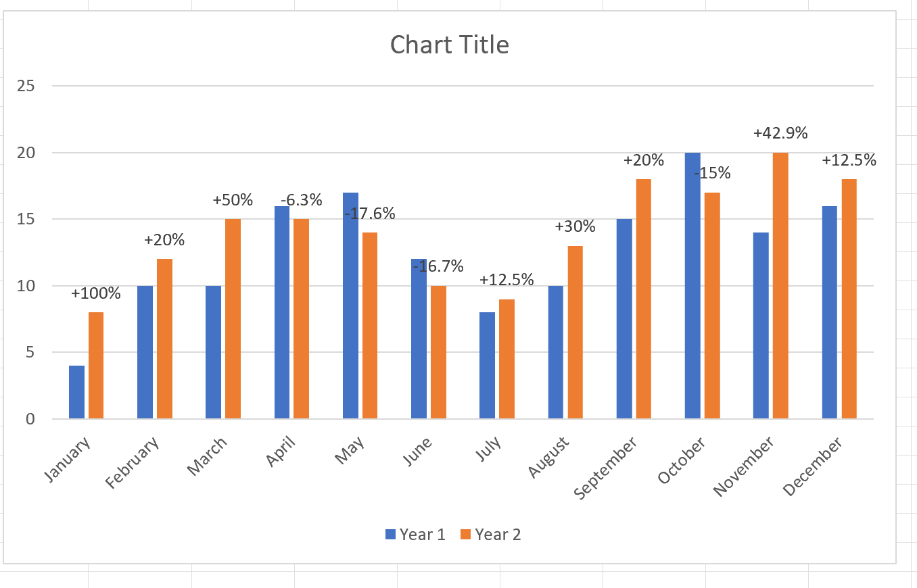Viewport: 917px width, 588px height.
Task: Click the July Year 2 orange bar
Action: [507, 359]
